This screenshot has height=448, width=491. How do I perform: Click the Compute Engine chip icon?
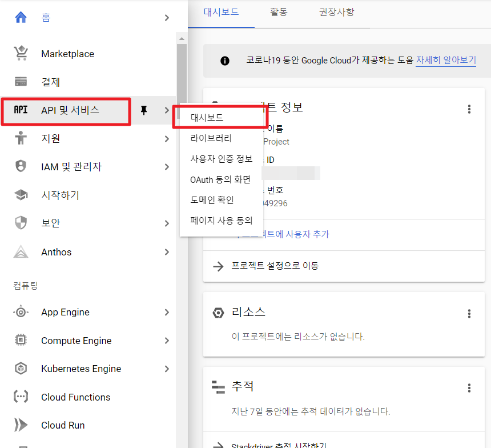(x=21, y=341)
